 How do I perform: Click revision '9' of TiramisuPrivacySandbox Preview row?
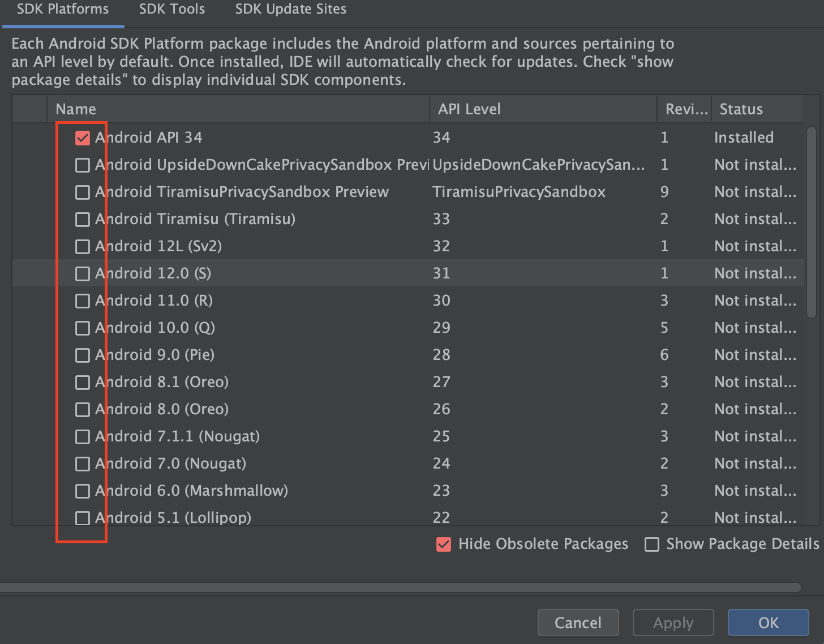pos(664,192)
